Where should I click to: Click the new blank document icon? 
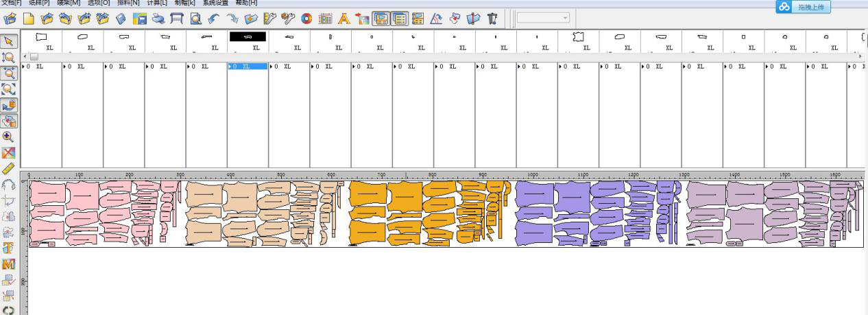coord(29,19)
